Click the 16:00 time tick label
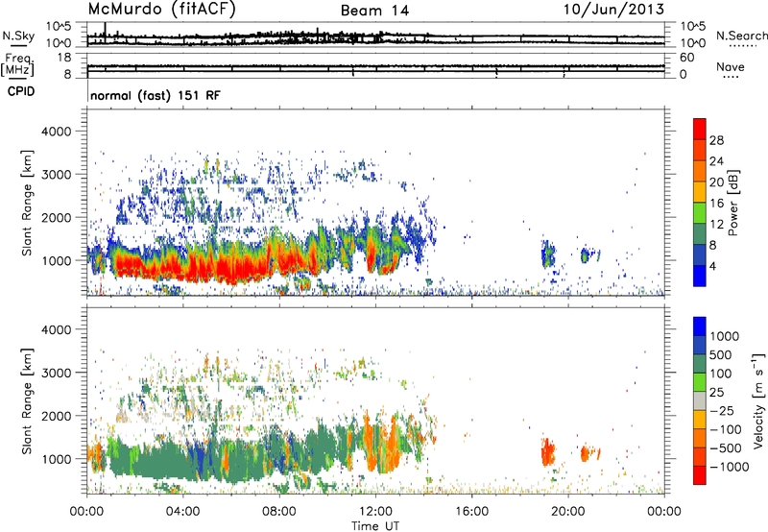 (x=471, y=512)
